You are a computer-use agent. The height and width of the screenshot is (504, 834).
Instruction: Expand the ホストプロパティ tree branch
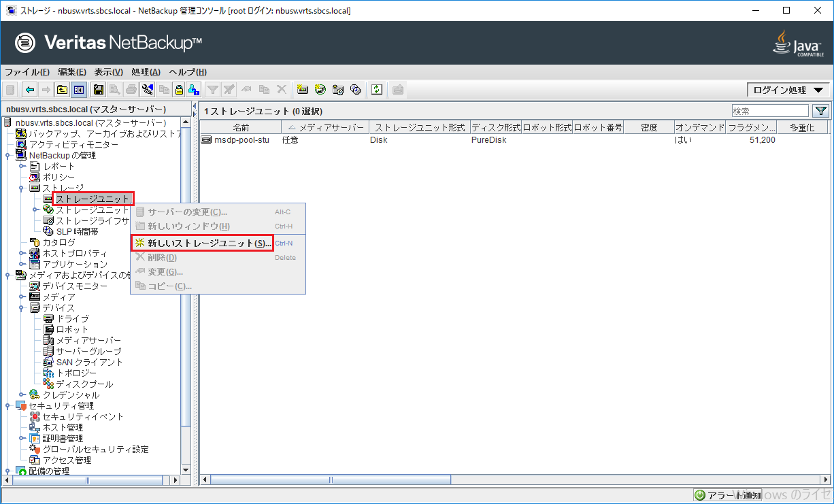pyautogui.click(x=21, y=253)
